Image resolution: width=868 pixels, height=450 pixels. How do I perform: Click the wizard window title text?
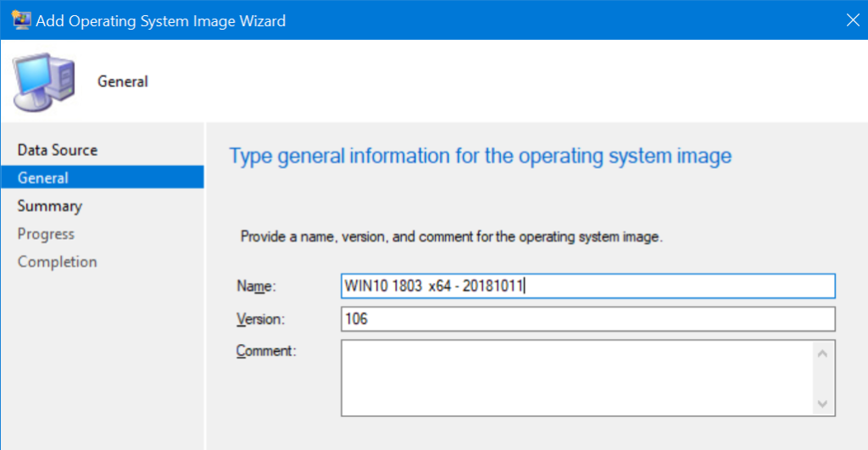click(160, 21)
